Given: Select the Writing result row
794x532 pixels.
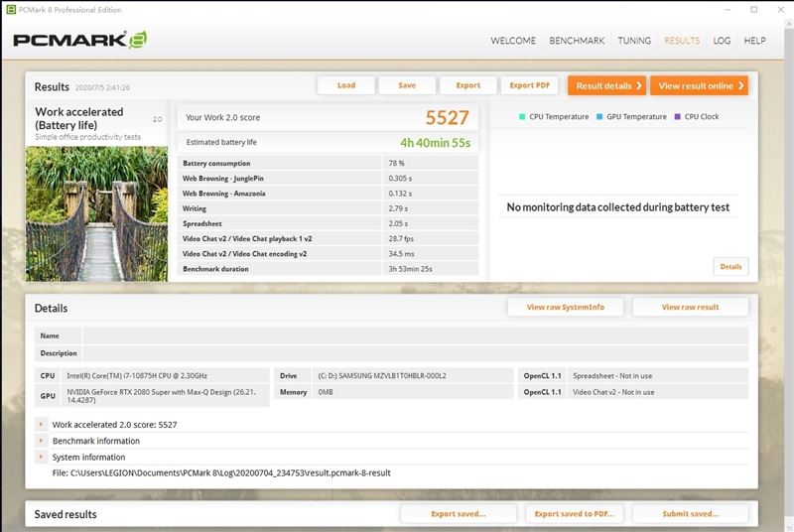Looking at the screenshot, I should (329, 208).
